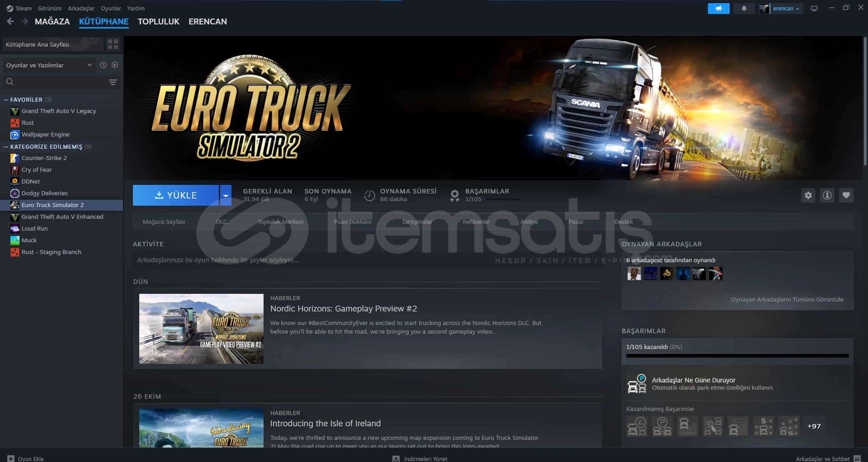Open the achievement trophy icon beside Başarımlar
868x462 pixels.
[455, 195]
